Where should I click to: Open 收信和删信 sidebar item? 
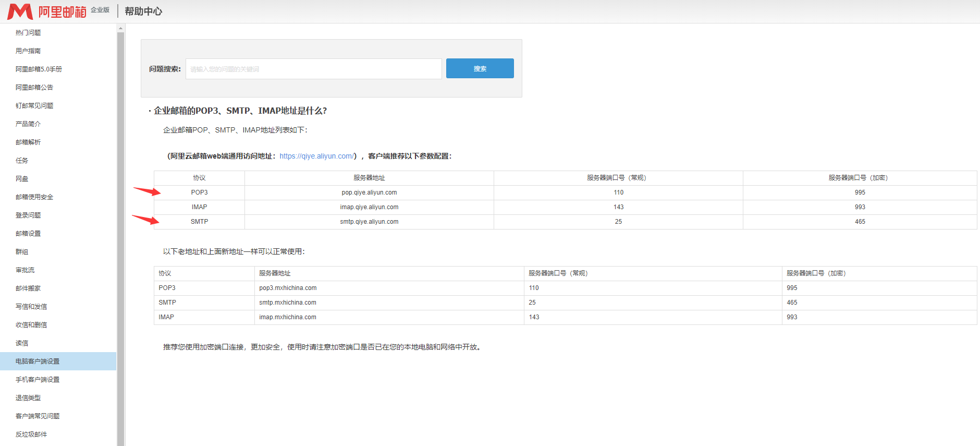click(x=31, y=324)
